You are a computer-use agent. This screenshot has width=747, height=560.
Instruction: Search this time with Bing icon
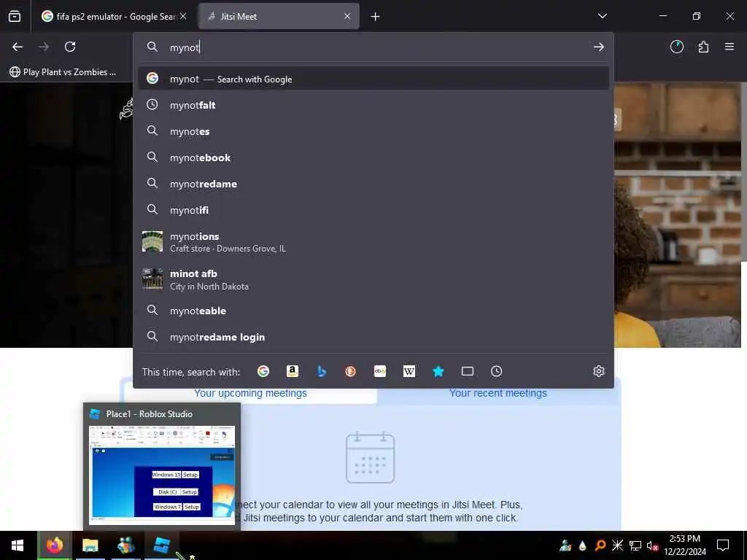click(x=322, y=371)
